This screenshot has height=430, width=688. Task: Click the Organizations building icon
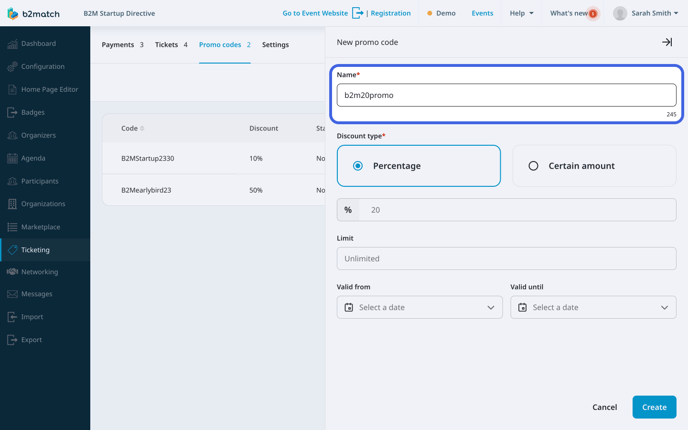click(x=12, y=204)
